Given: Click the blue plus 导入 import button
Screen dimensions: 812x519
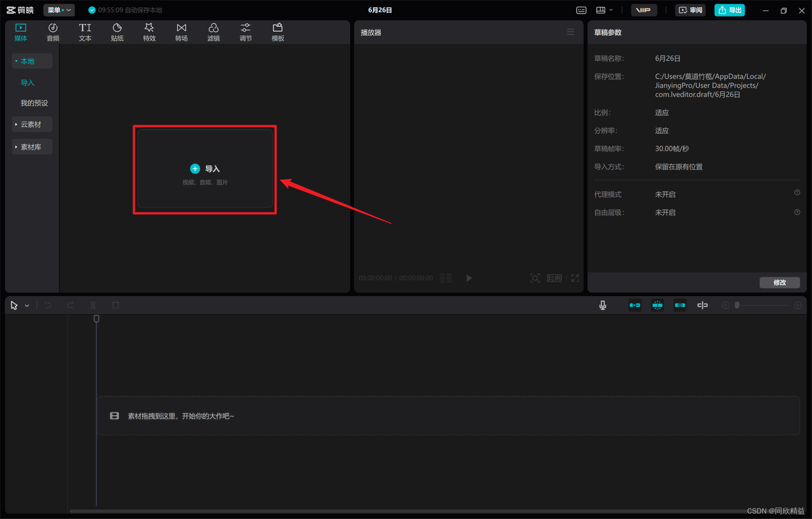Looking at the screenshot, I should pyautogui.click(x=205, y=169).
